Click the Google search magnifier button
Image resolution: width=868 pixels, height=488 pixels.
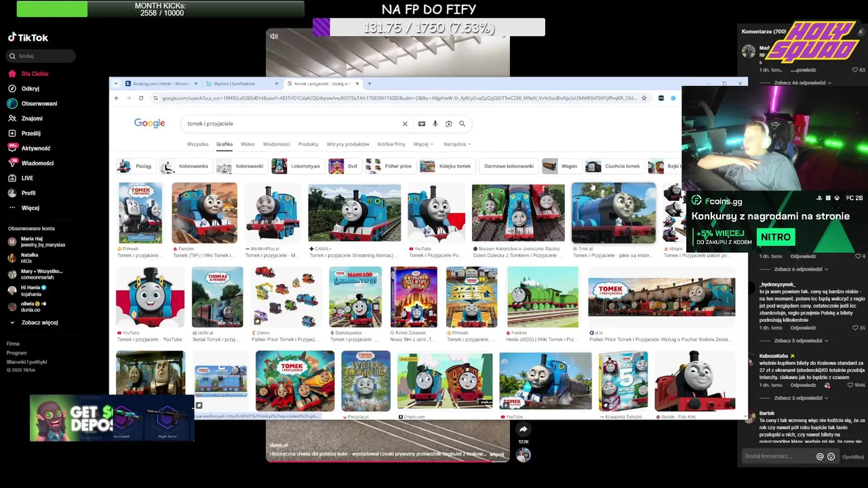tap(462, 124)
